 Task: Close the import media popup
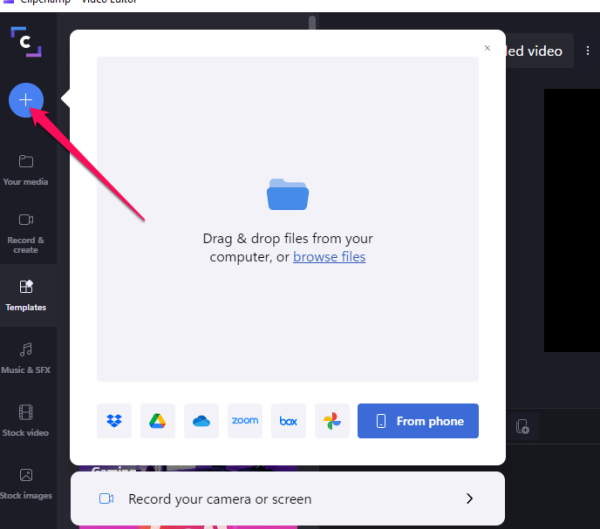487,48
